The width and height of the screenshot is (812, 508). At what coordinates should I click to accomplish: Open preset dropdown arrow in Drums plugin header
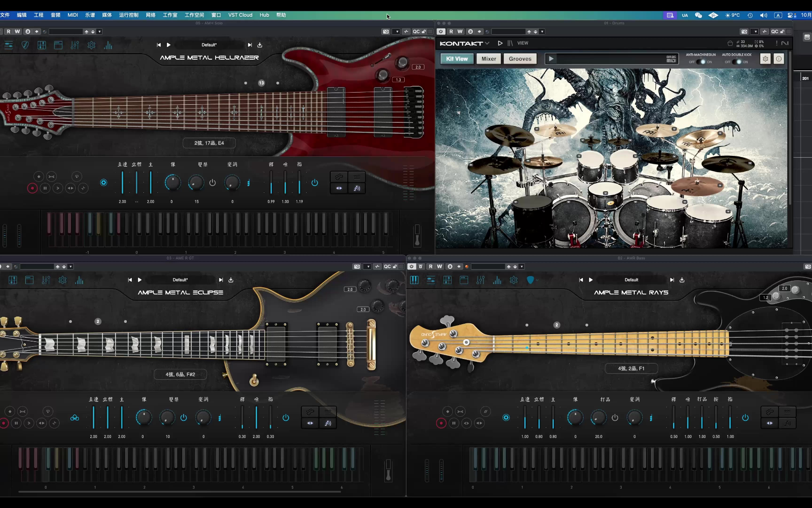(x=542, y=32)
